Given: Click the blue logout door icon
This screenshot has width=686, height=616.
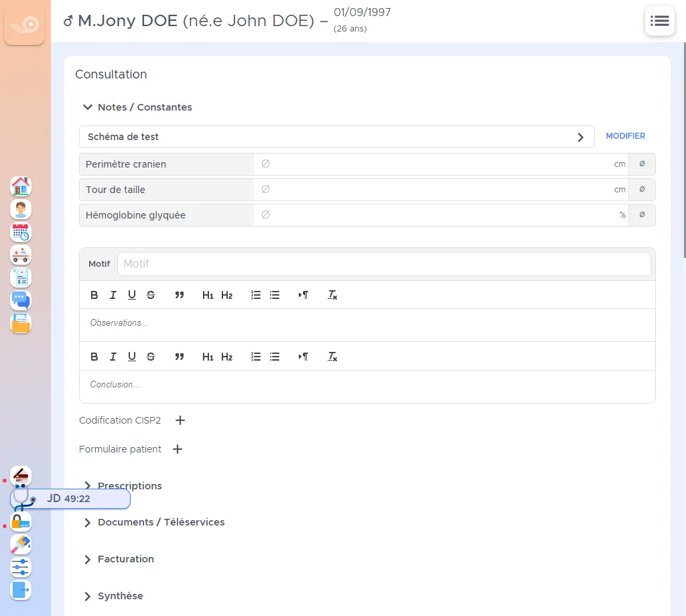Looking at the screenshot, I should [x=21, y=590].
